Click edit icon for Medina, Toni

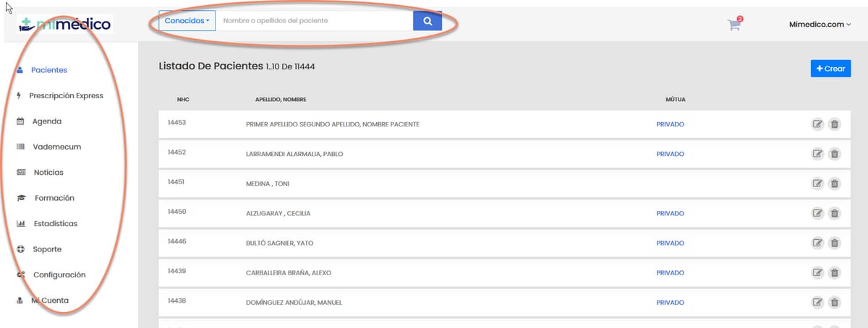click(x=817, y=184)
